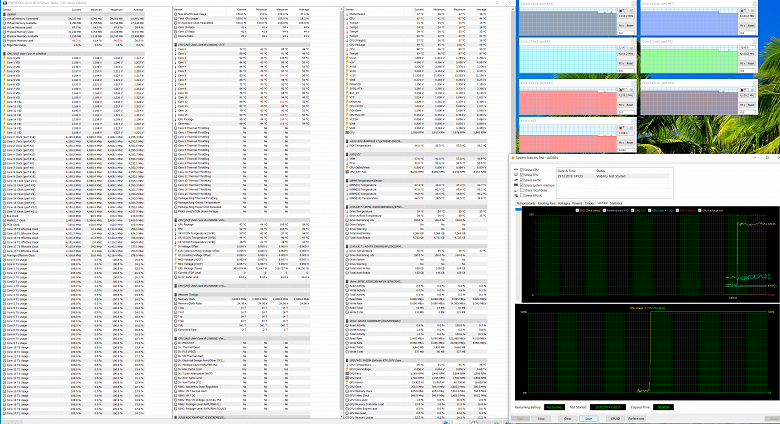The image size is (780, 424).
Task: Click the disk icon beside Stress local disks
Action: tap(516, 191)
